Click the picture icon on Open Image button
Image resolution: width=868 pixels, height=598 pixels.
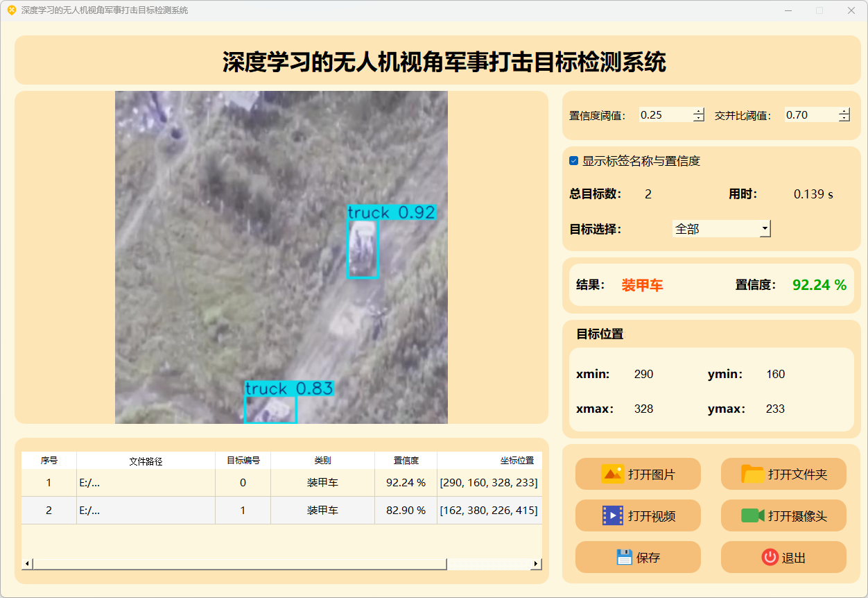point(613,474)
